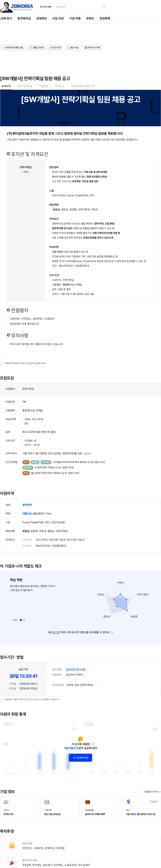Click the 로그인/회원가입 button
The width and height of the screenshot is (161, 868).
tap(80, 758)
